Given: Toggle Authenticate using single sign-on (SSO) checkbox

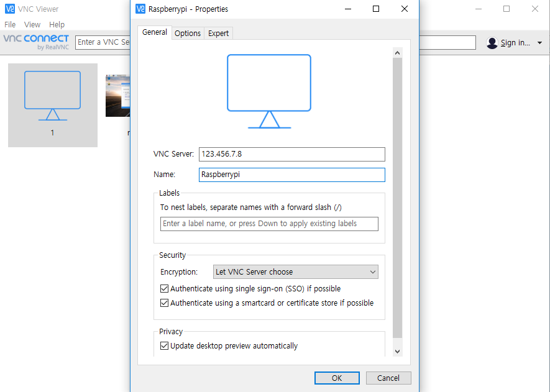Looking at the screenshot, I should pyautogui.click(x=164, y=289).
